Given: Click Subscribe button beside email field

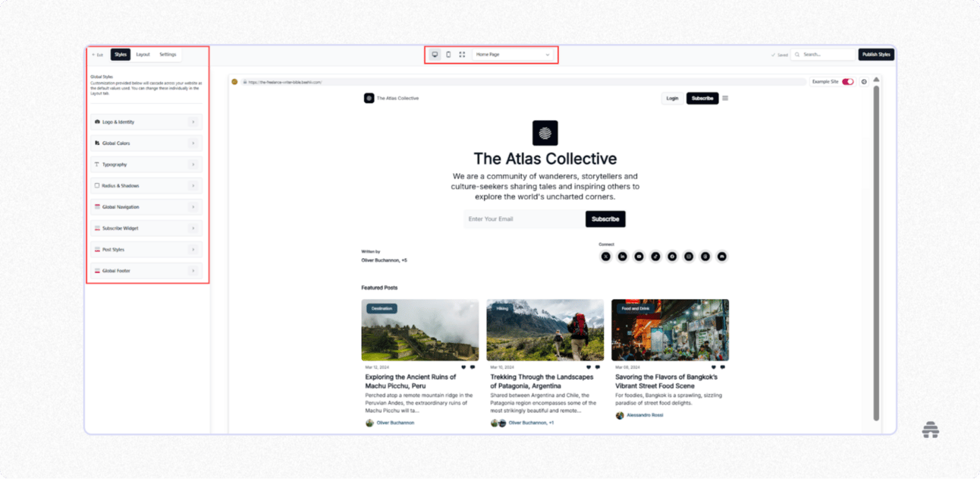Looking at the screenshot, I should click(605, 219).
